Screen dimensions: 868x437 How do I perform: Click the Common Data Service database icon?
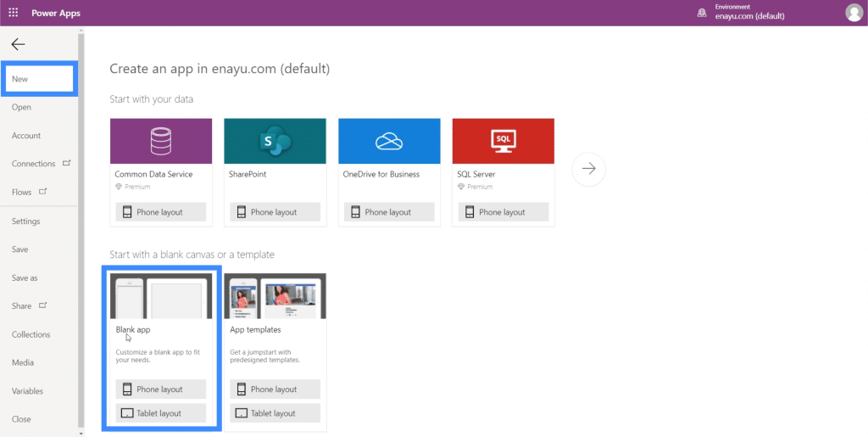161,141
